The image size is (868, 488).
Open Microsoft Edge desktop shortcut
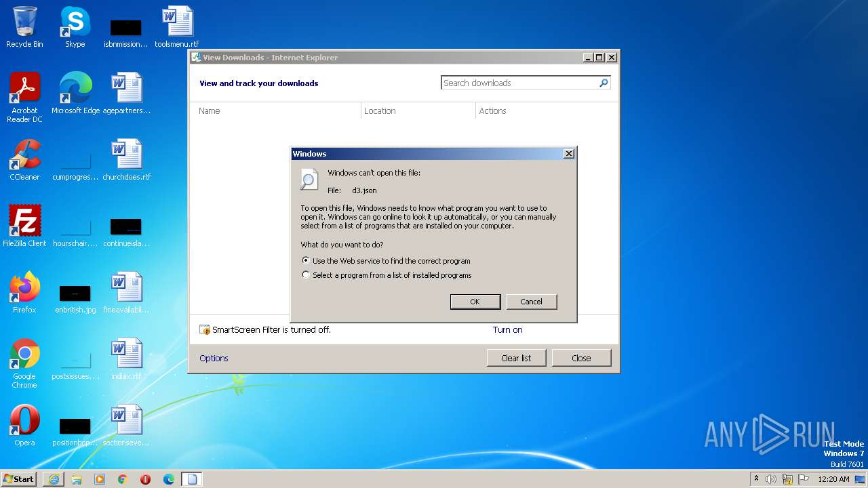point(75,94)
